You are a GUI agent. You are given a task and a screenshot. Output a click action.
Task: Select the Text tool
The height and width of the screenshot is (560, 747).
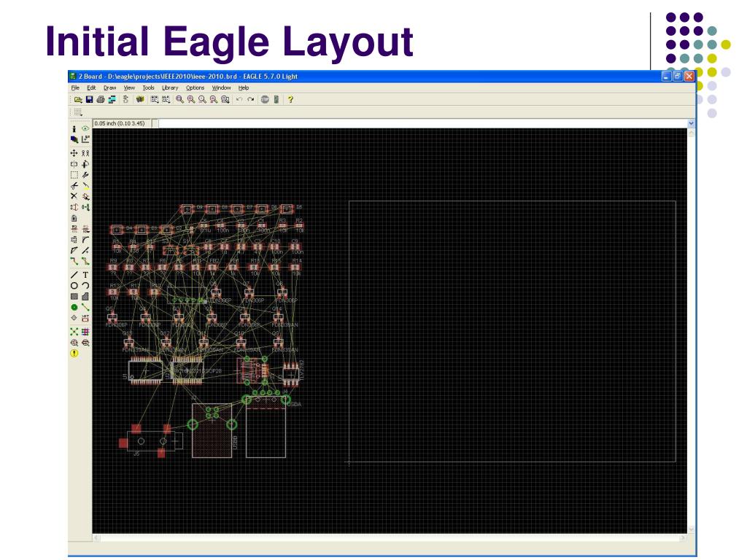pyautogui.click(x=85, y=275)
